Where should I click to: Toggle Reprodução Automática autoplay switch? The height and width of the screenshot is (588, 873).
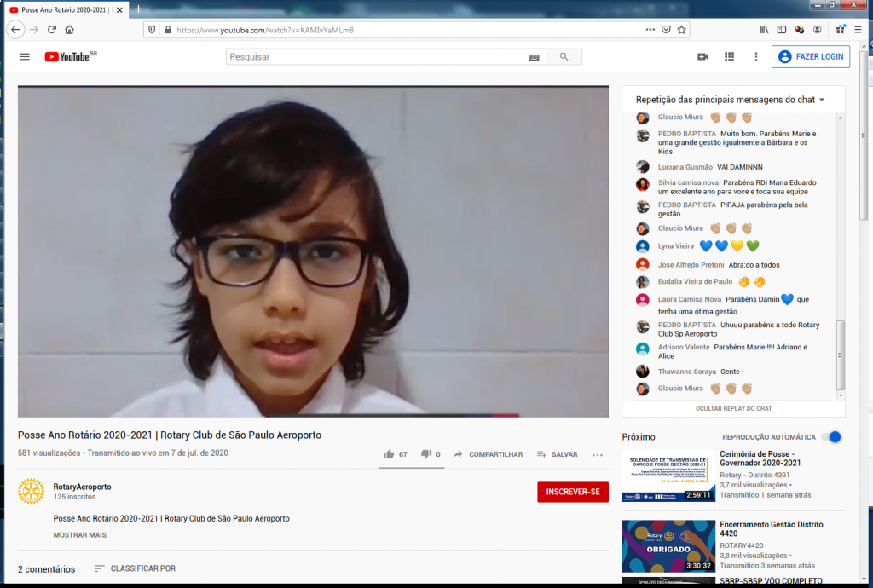(x=831, y=437)
